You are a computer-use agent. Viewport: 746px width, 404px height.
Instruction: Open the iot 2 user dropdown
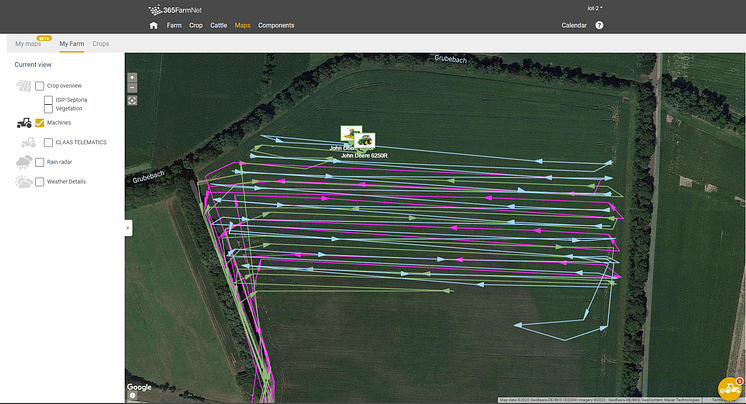(595, 8)
